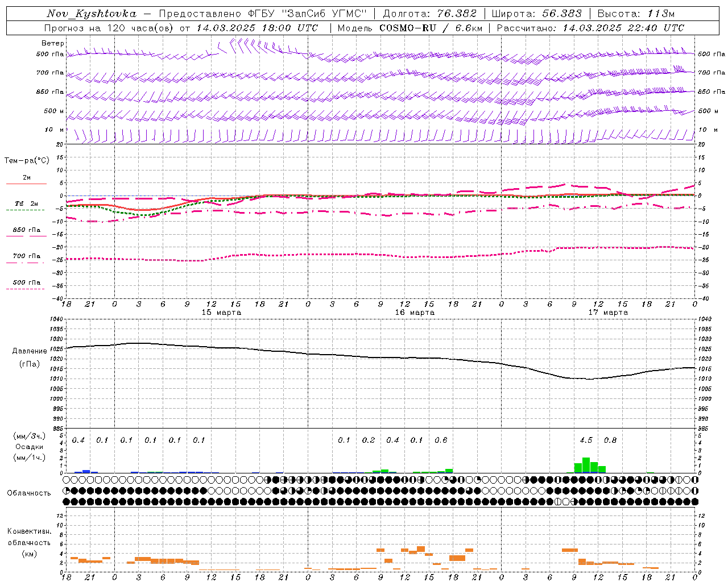Click the left 10 м wind row label
Image resolution: width=728 pixels, height=582 pixels.
point(54,130)
